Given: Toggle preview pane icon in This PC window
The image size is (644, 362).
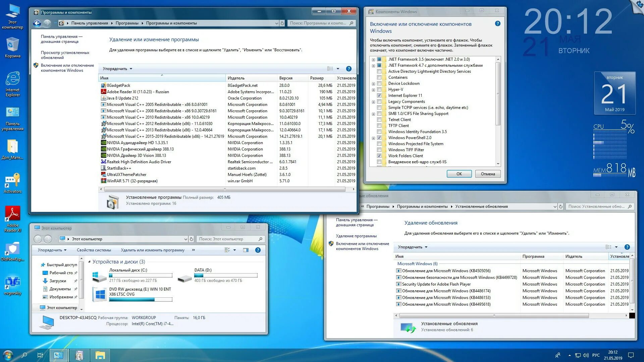Looking at the screenshot, I should click(x=246, y=250).
